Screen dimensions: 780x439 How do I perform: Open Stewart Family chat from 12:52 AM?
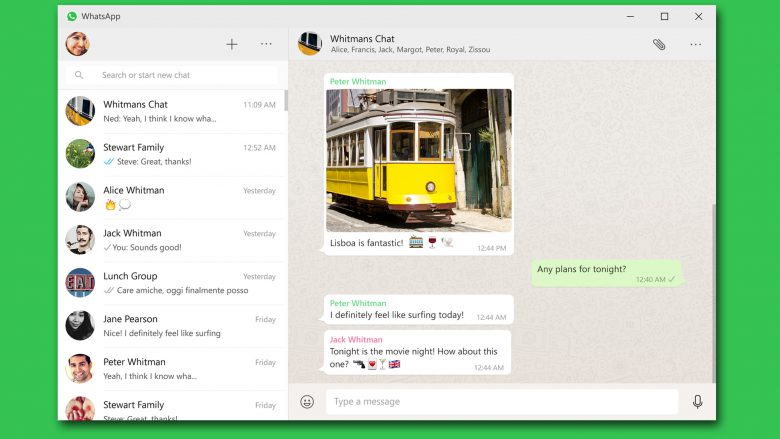click(x=172, y=154)
